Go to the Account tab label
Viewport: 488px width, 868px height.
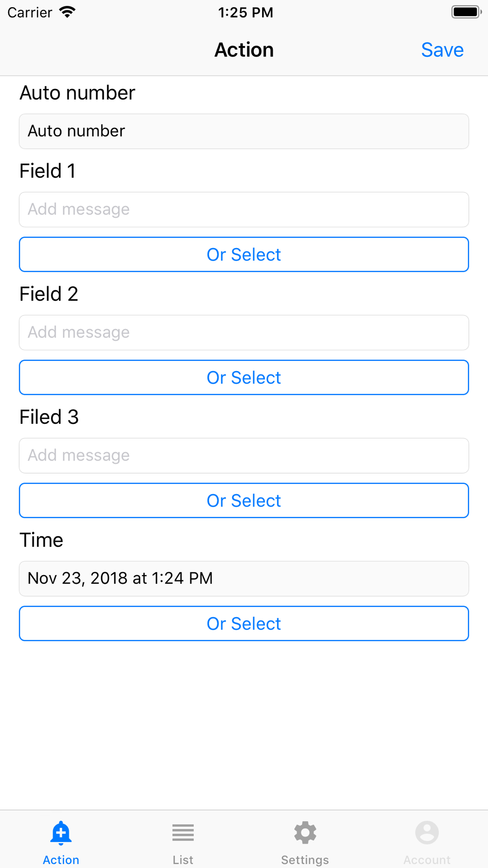427,860
